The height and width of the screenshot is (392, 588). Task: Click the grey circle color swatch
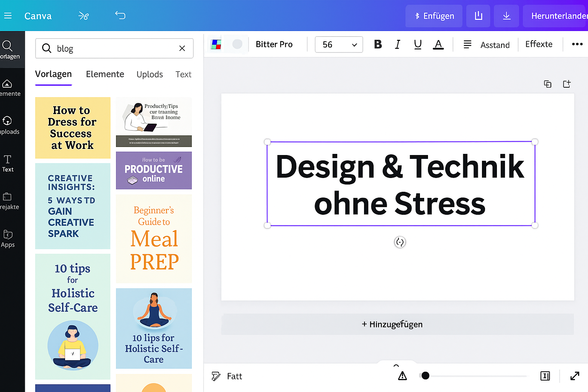(237, 44)
